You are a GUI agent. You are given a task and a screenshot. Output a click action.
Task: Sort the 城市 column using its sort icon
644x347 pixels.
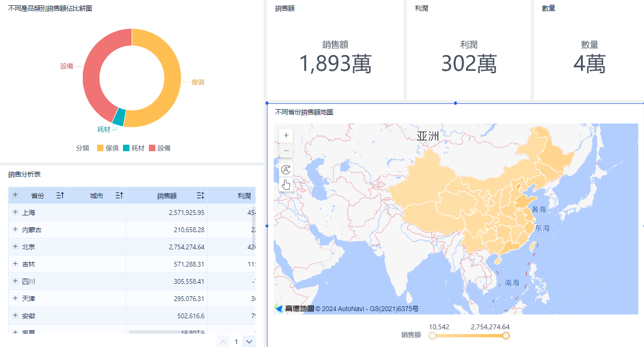click(119, 195)
